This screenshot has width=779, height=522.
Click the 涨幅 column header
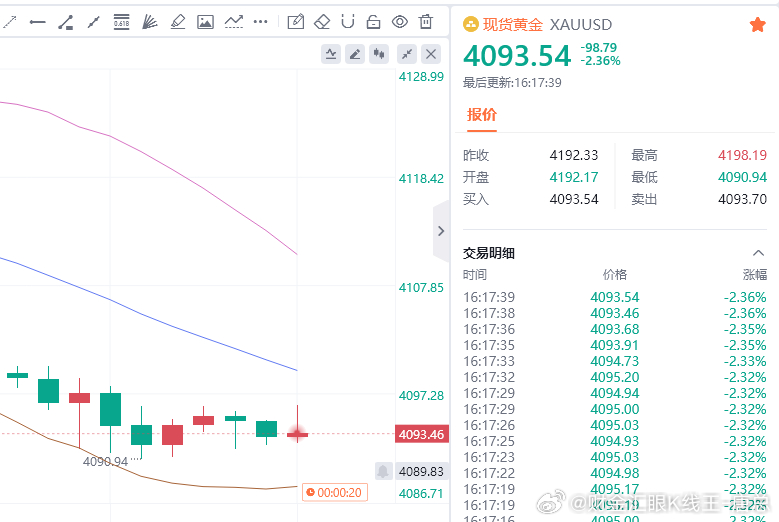tap(755, 275)
